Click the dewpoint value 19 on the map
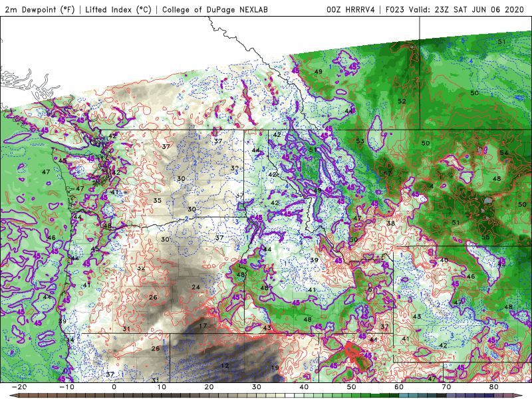 (275, 368)
